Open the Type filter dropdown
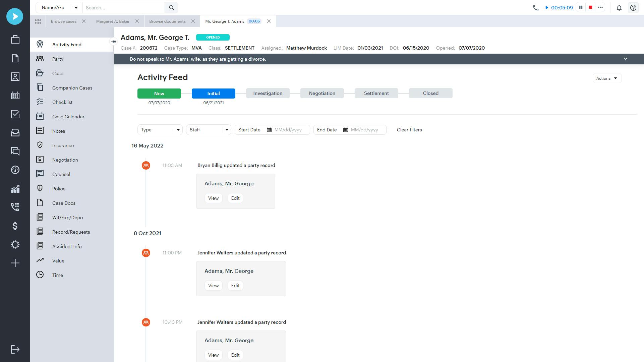This screenshot has height=362, width=644. click(x=178, y=130)
